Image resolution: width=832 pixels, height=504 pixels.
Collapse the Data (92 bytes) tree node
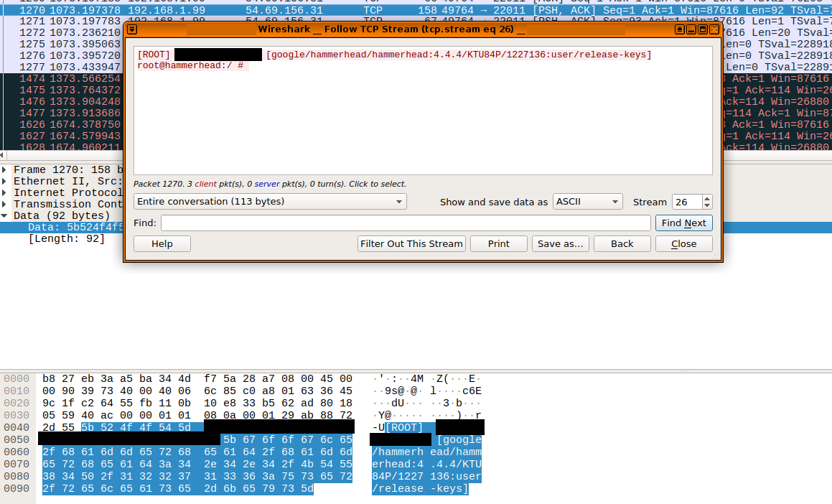pos(4,216)
